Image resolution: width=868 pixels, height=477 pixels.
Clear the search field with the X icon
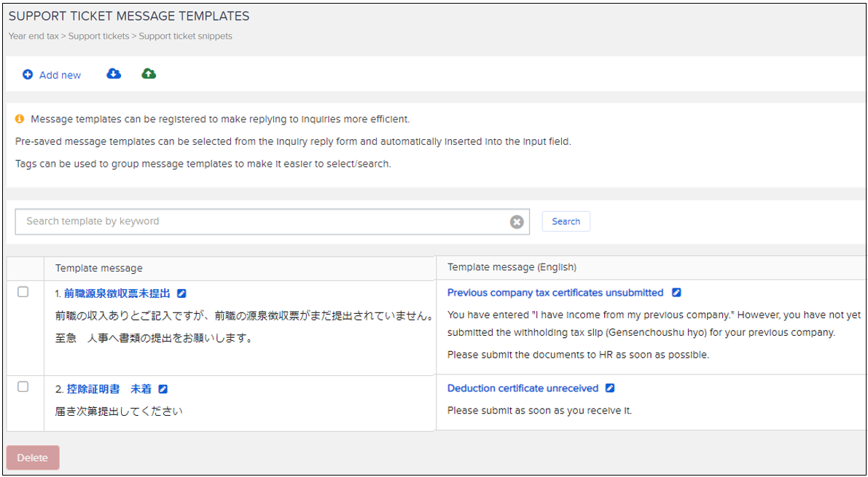[x=517, y=222]
